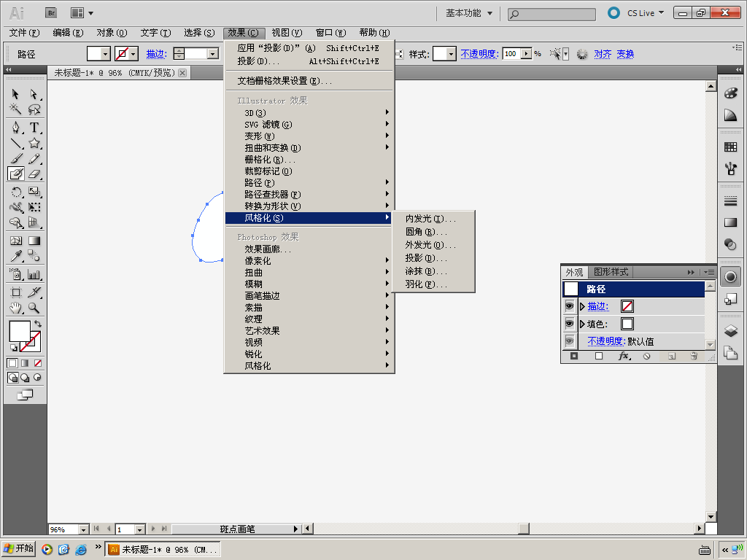
Task: Activate the Zoom magnifier tool
Action: tap(34, 308)
